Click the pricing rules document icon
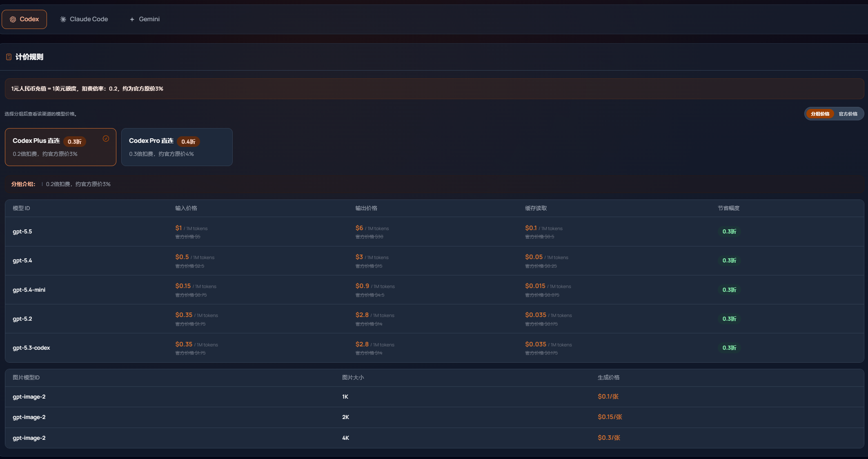Viewport: 868px width, 459px height. [9, 57]
